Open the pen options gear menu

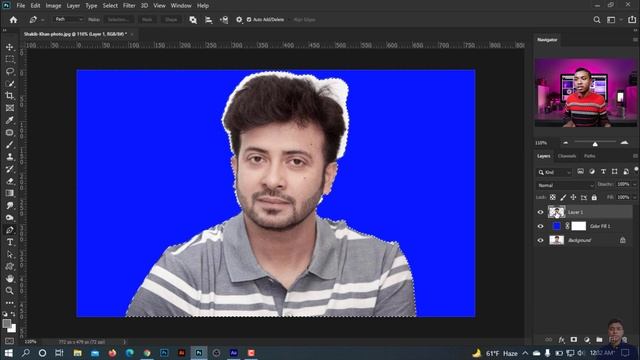239,20
